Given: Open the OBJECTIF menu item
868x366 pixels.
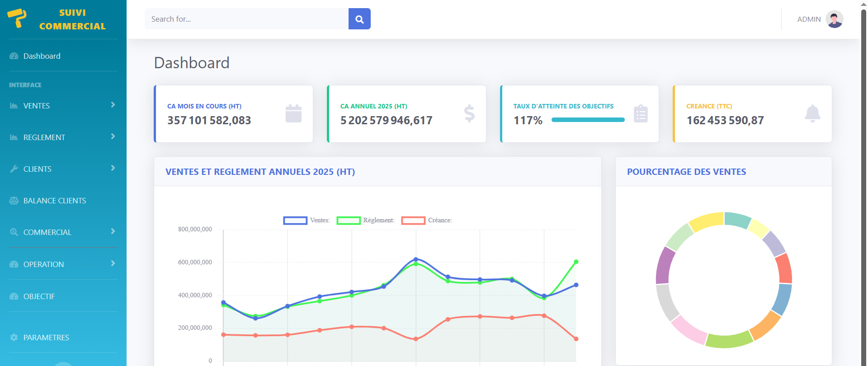Looking at the screenshot, I should point(39,296).
